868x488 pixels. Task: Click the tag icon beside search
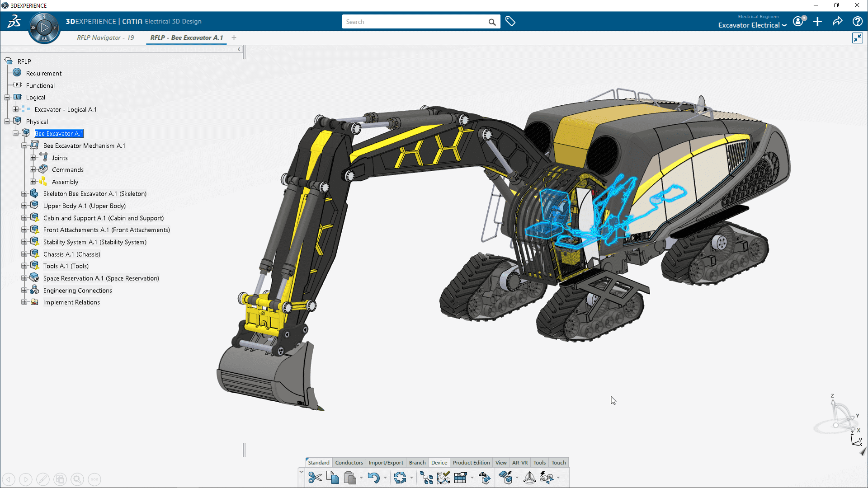tap(510, 21)
